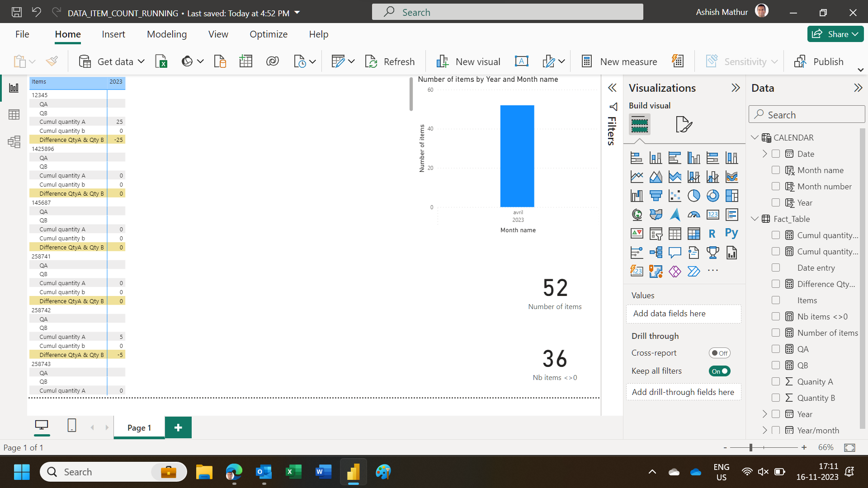The image size is (868, 488).
Task: Choose the matrix visual icon
Action: [x=693, y=234]
